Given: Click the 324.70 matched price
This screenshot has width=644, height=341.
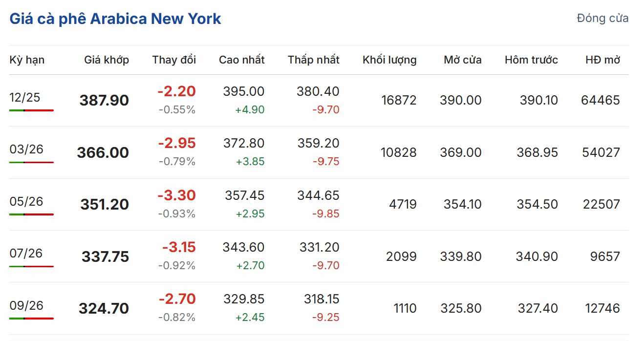Looking at the screenshot, I should 104,309.
